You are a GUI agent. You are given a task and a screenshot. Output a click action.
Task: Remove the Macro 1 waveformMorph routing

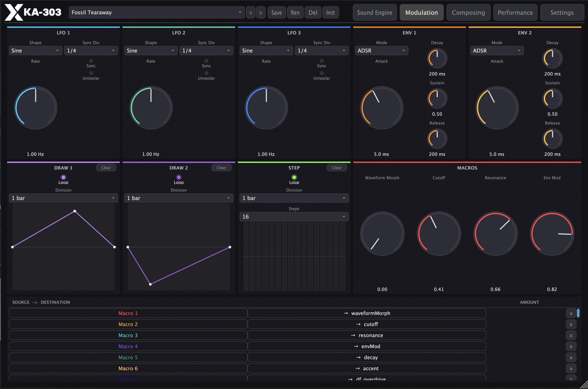[x=571, y=313]
